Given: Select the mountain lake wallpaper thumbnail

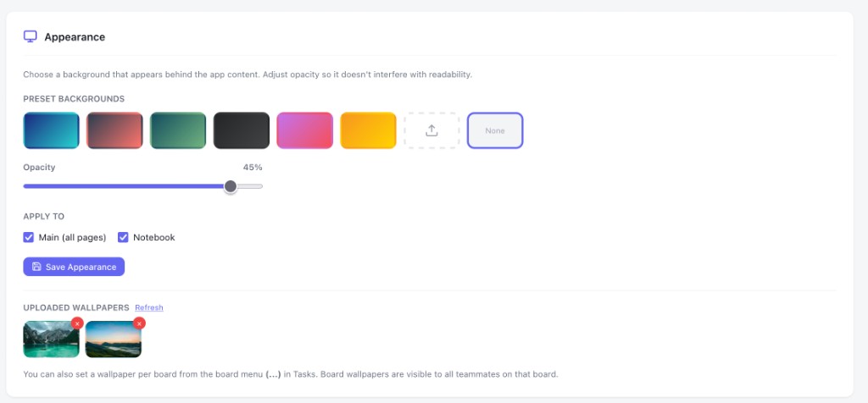Looking at the screenshot, I should pyautogui.click(x=52, y=340).
